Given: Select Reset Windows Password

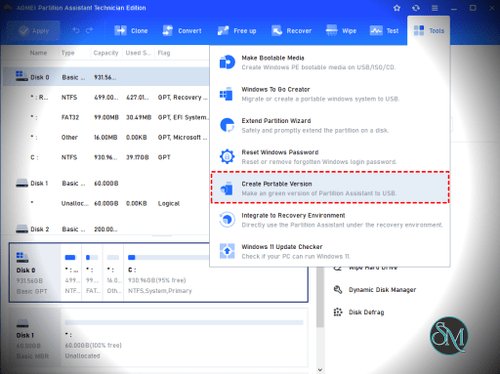Looking at the screenshot, I should pyautogui.click(x=330, y=157).
